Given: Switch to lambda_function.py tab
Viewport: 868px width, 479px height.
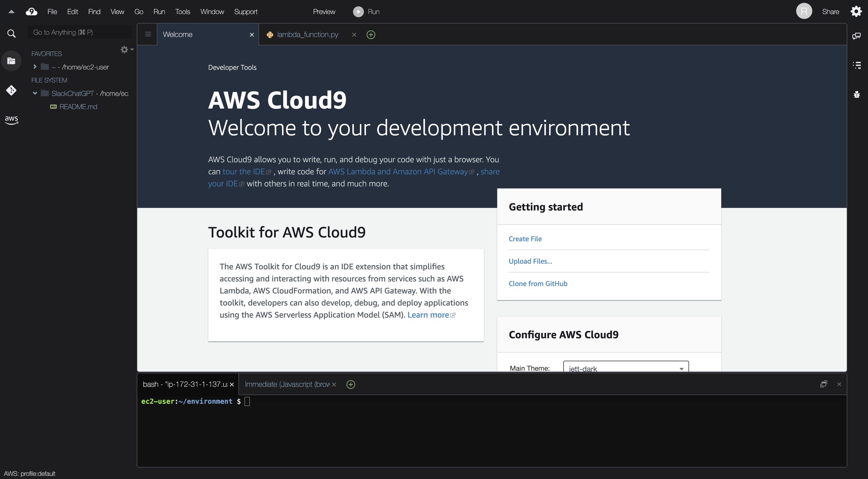Looking at the screenshot, I should click(x=307, y=34).
